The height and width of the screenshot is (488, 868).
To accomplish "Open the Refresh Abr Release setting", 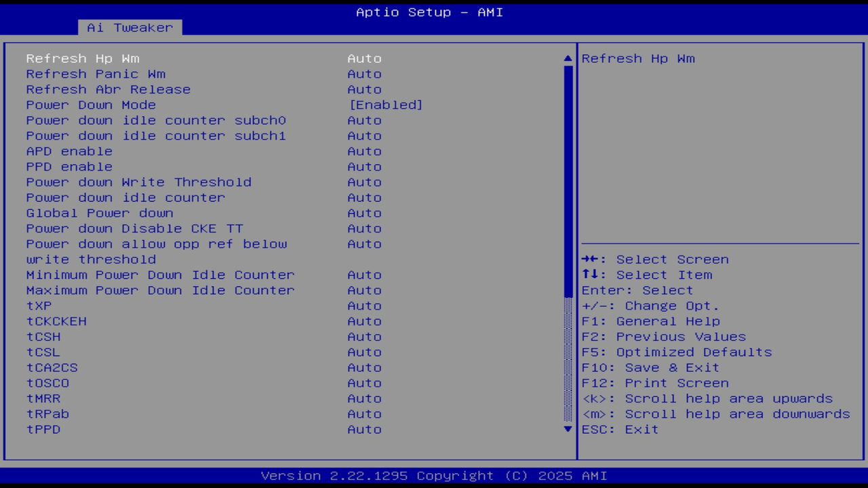I will [108, 89].
